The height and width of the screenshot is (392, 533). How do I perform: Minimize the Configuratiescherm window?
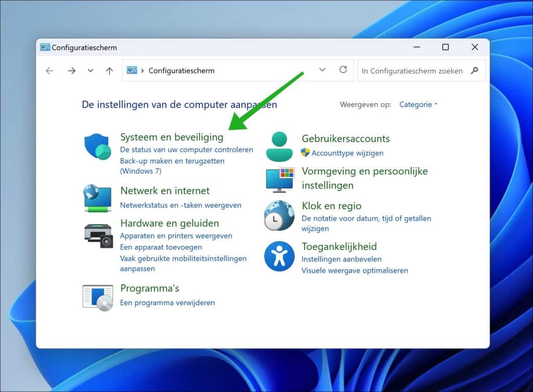pyautogui.click(x=417, y=47)
